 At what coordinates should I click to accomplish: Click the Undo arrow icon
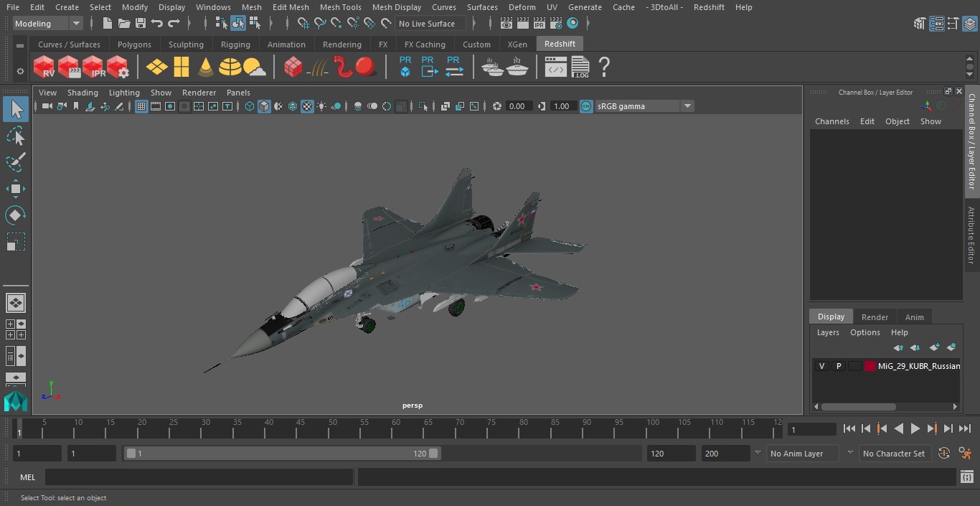coord(157,24)
